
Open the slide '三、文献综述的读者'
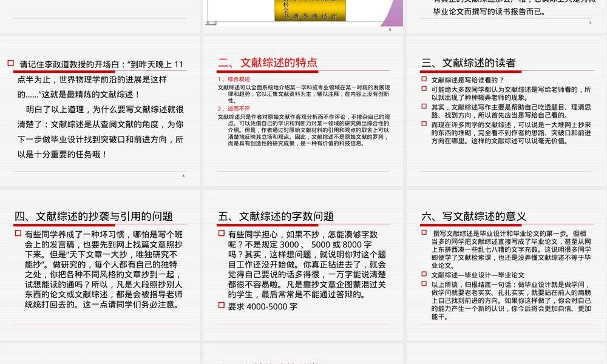tap(507, 112)
